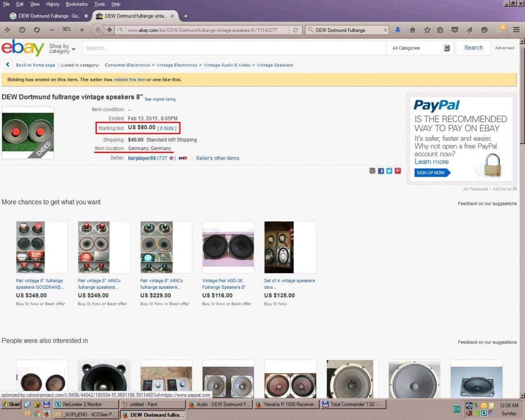
Task: Click the Pocket icon in toolbar
Action: [455, 30]
